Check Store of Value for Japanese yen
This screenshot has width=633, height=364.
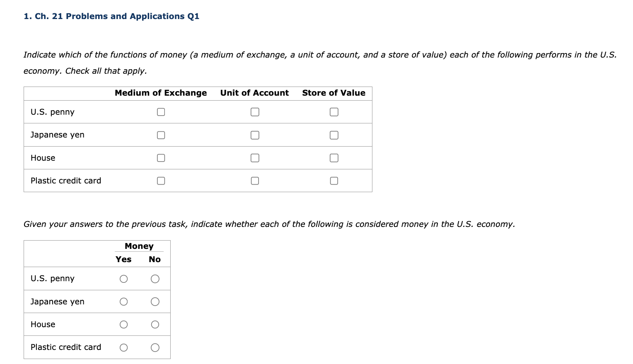(334, 135)
